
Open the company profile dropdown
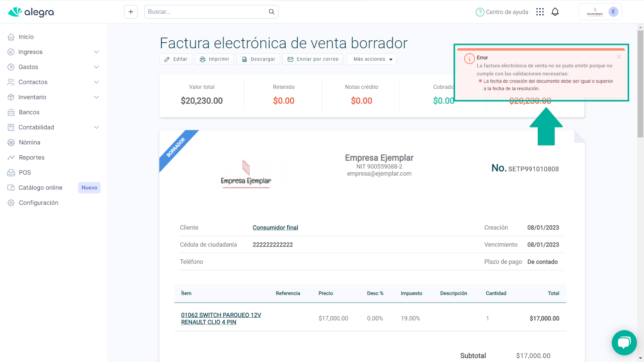pos(600,12)
